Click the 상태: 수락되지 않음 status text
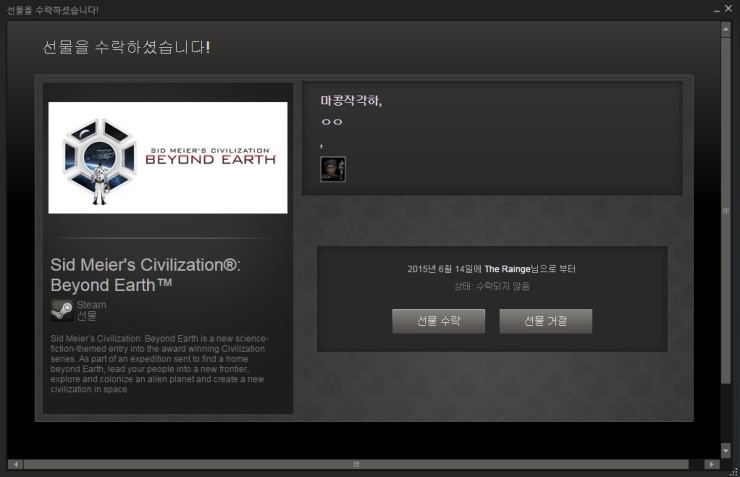Image resolution: width=740 pixels, height=477 pixels. point(492,286)
